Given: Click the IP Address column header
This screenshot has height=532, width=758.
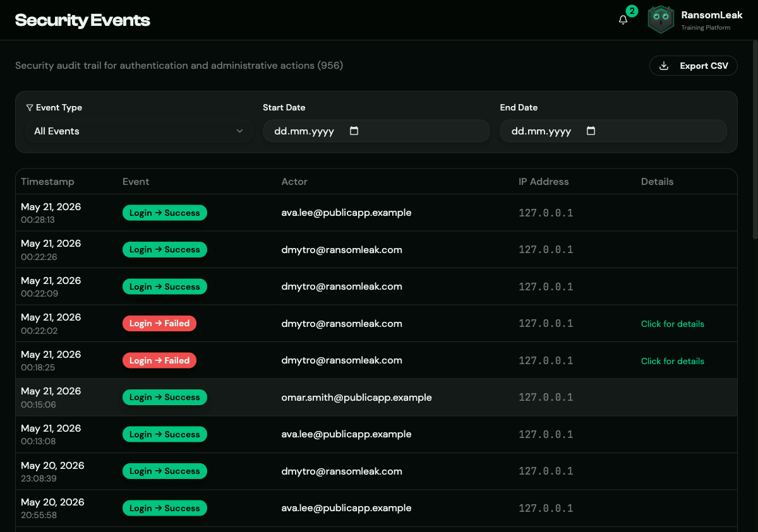Looking at the screenshot, I should point(544,182).
